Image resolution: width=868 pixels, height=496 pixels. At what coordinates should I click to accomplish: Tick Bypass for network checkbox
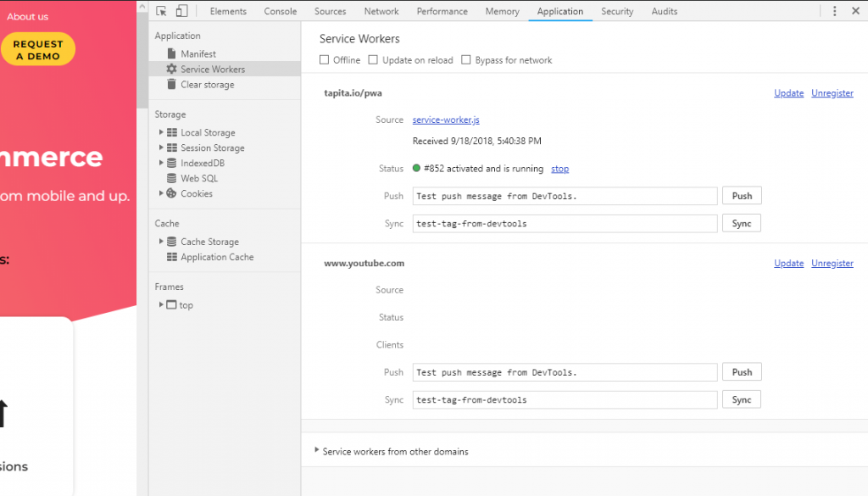466,60
